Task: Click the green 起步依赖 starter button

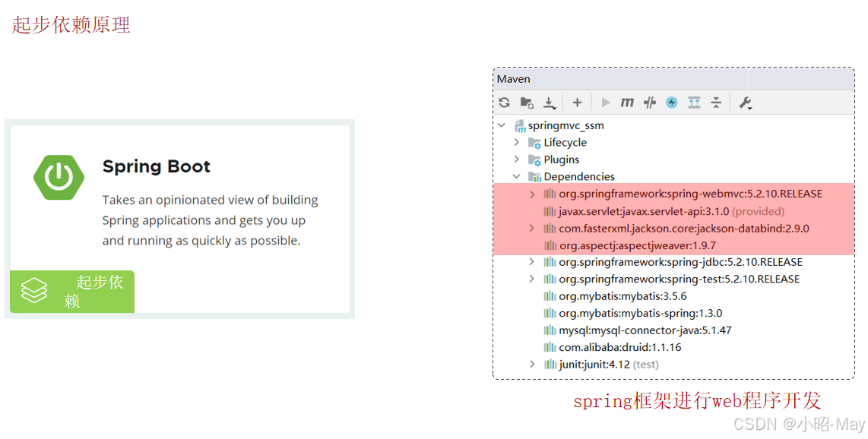Action: pyautogui.click(x=72, y=292)
